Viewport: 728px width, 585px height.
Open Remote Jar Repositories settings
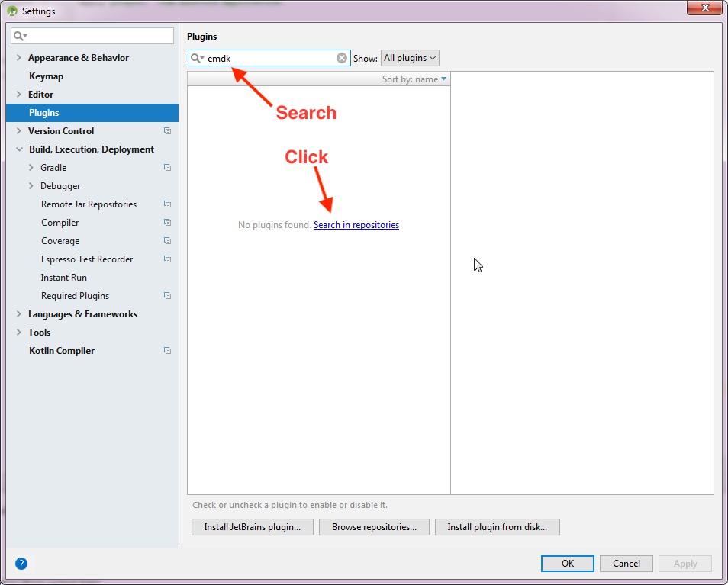(x=89, y=204)
